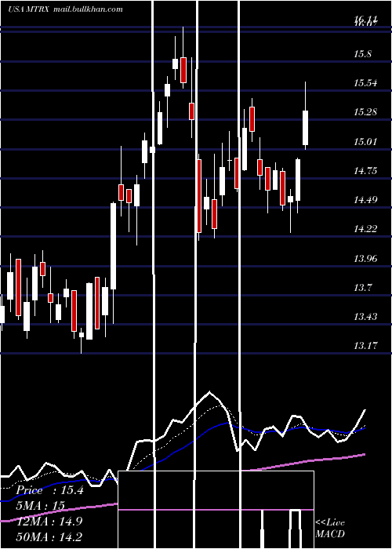Click the 15.01 price level label
This screenshot has height=549, width=392.
(365, 142)
